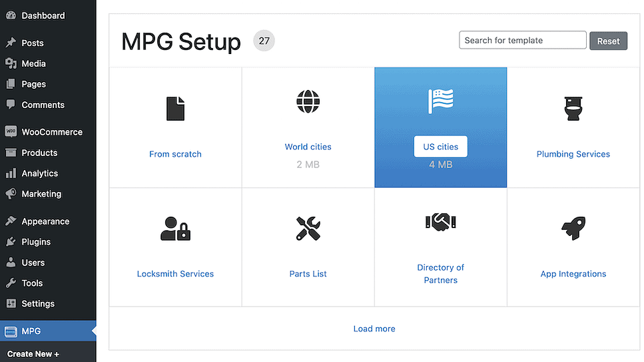Select the US flag template icon
This screenshot has width=644, height=362.
(x=441, y=101)
